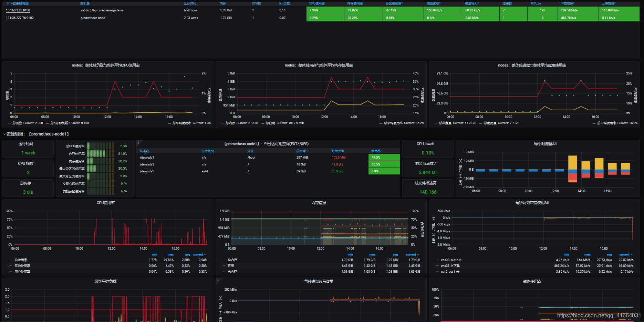Click the info icon on the disk read/write panel
This screenshot has height=322, width=644.
point(218,280)
